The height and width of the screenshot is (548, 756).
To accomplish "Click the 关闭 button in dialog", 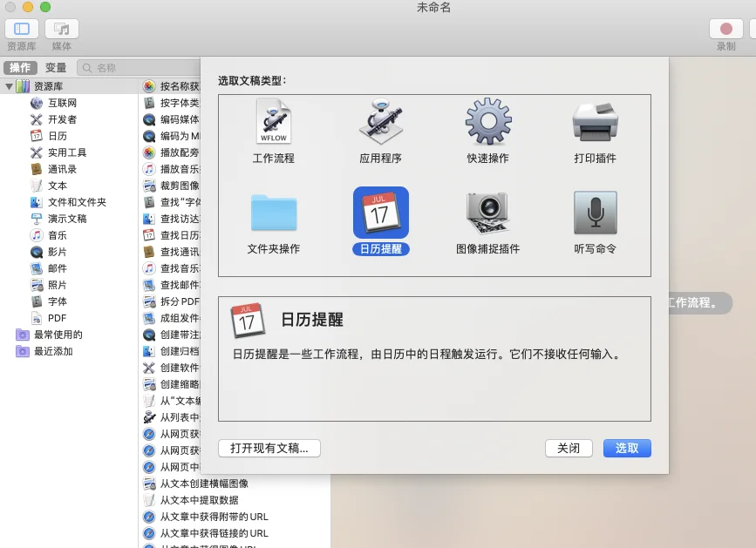I will [x=569, y=449].
